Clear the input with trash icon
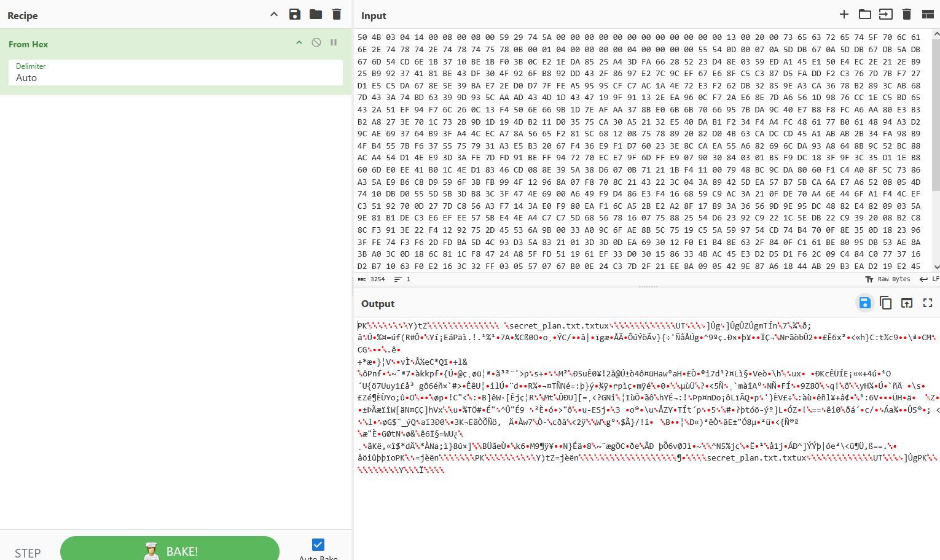 [x=907, y=14]
